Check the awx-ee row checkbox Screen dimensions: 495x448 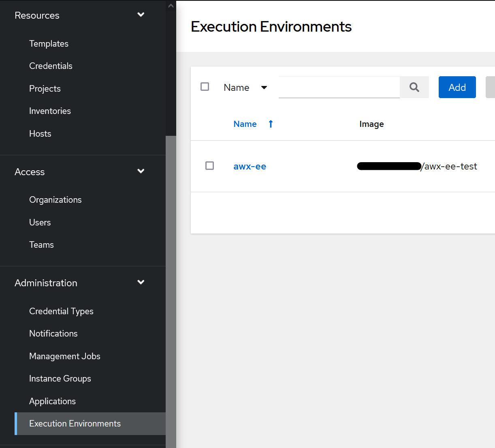coord(209,166)
